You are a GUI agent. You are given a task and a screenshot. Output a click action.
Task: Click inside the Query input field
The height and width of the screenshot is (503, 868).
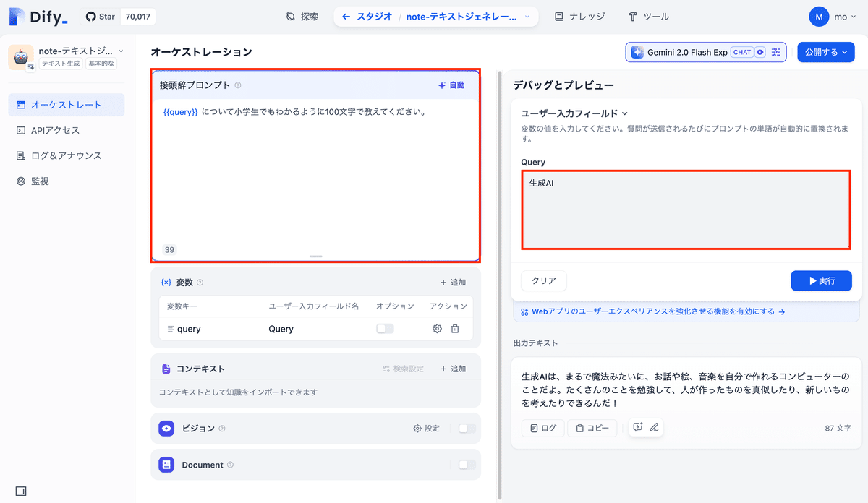pyautogui.click(x=684, y=210)
